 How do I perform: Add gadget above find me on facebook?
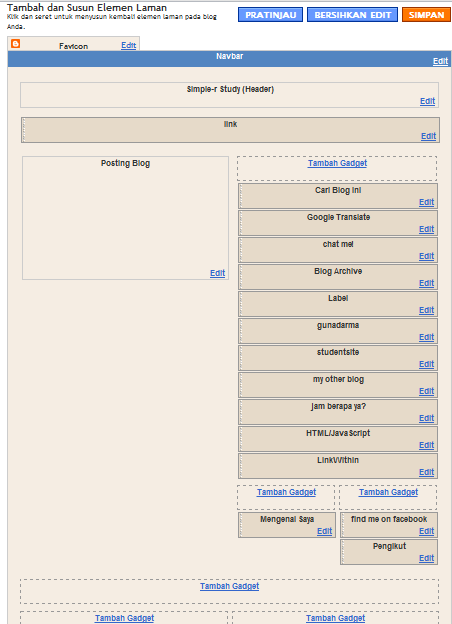click(x=388, y=492)
